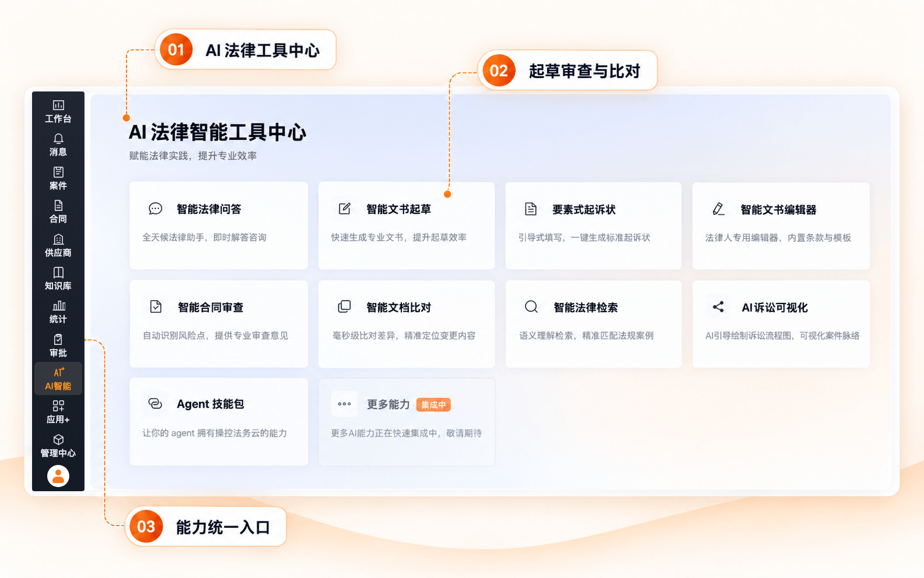Screen dimensions: 924x578
Task: Click the subtitle 赋能法律实践，提升专业效率
Action: pyautogui.click(x=193, y=156)
